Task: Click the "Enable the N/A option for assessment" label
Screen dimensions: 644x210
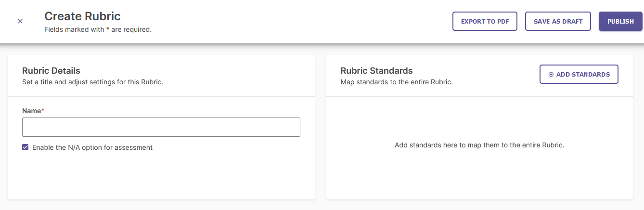Action: pos(92,147)
